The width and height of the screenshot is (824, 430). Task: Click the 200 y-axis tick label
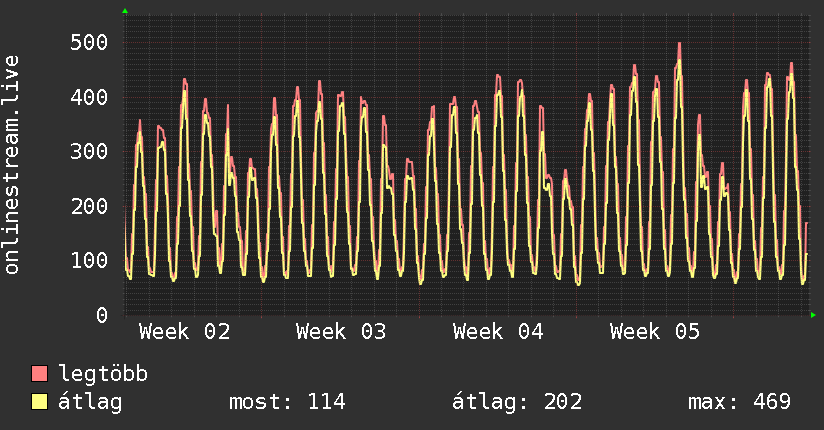(89, 206)
